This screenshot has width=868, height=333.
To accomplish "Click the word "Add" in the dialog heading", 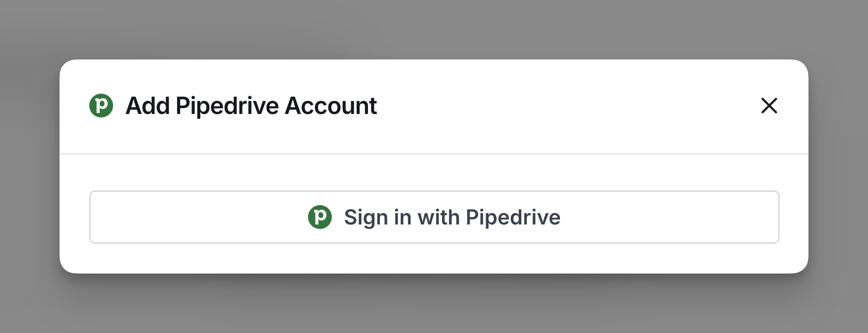I will click(147, 106).
